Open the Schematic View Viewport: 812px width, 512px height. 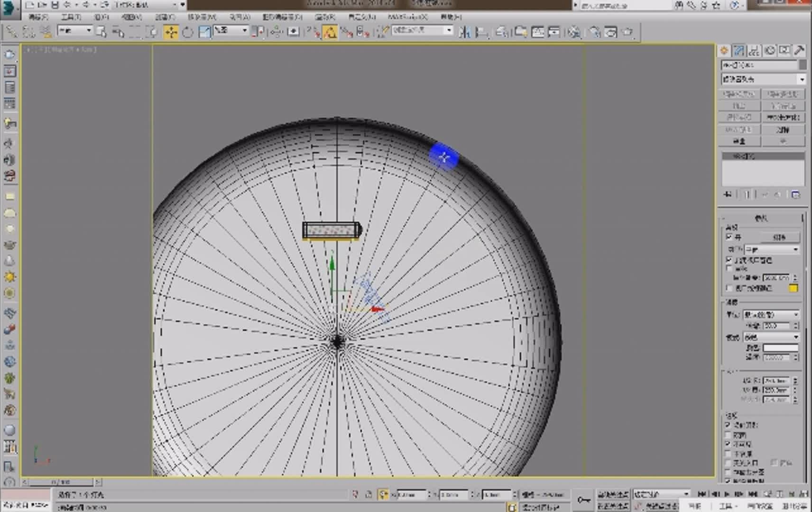click(554, 32)
